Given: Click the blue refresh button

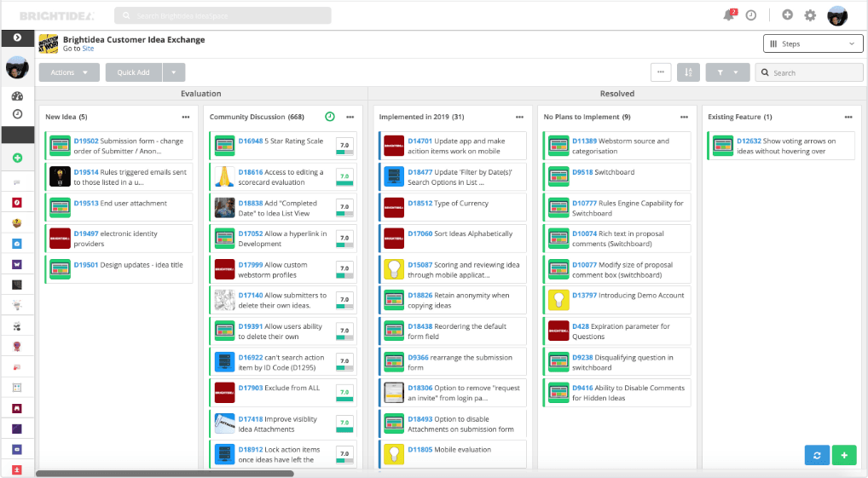Looking at the screenshot, I should pyautogui.click(x=817, y=455).
